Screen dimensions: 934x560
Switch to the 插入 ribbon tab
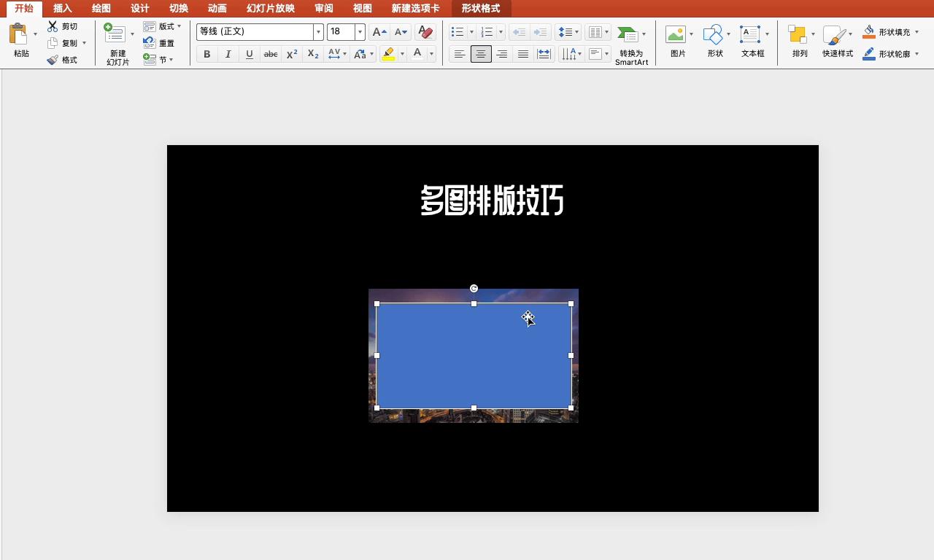(62, 8)
